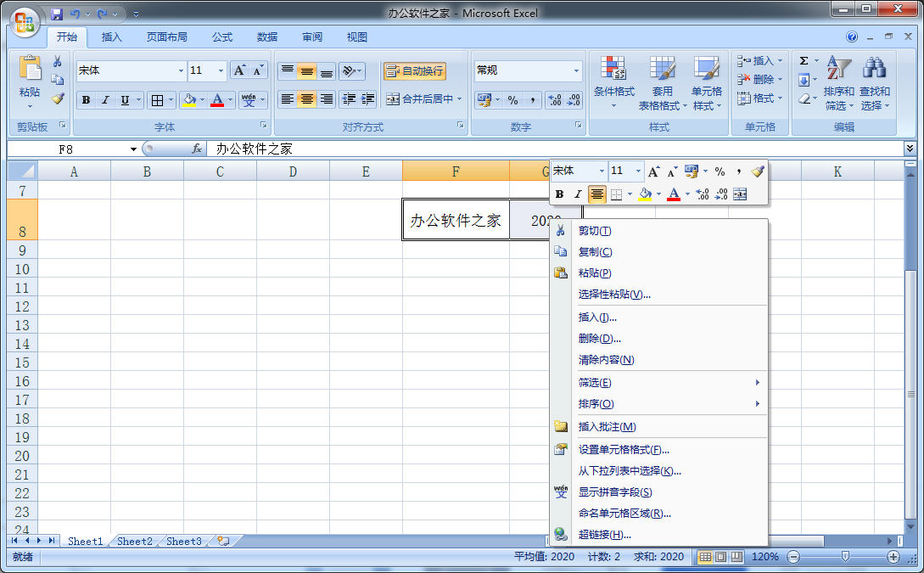Choose Hyperlink (超链接) in context menu

[x=659, y=535]
